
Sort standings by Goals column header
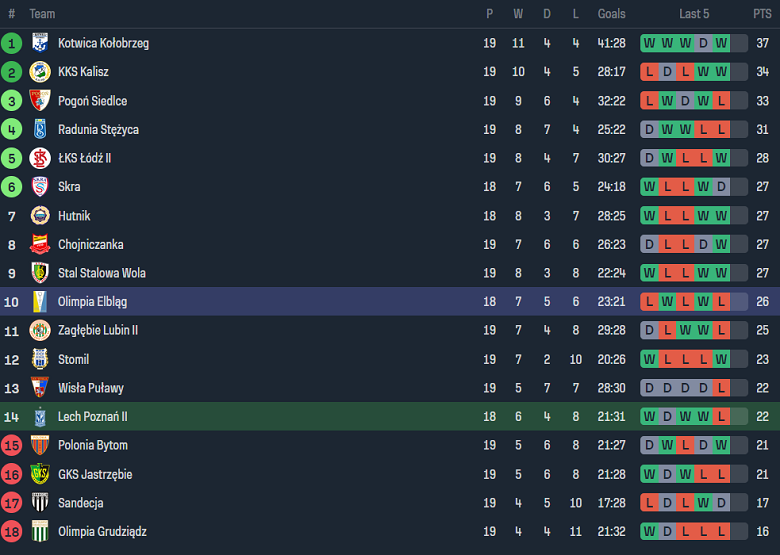(x=611, y=14)
